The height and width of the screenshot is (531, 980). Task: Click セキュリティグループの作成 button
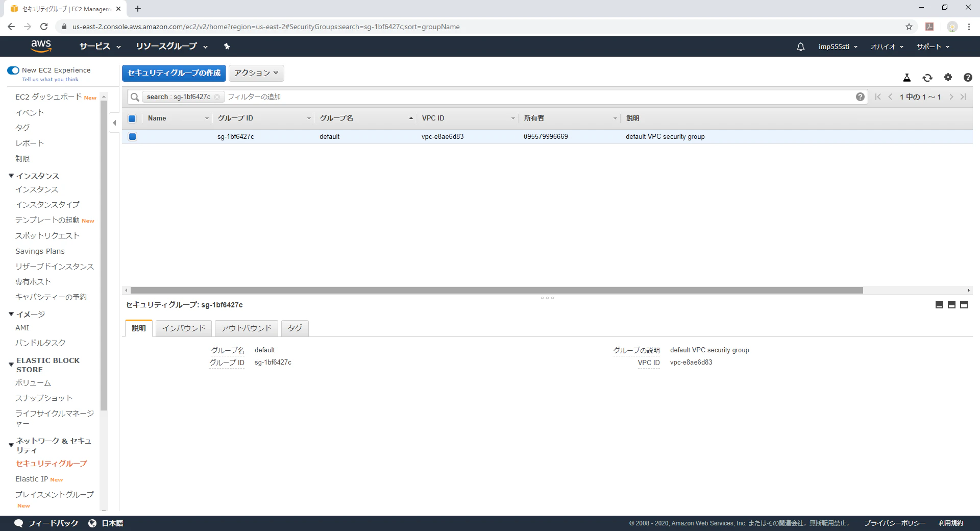pos(174,73)
